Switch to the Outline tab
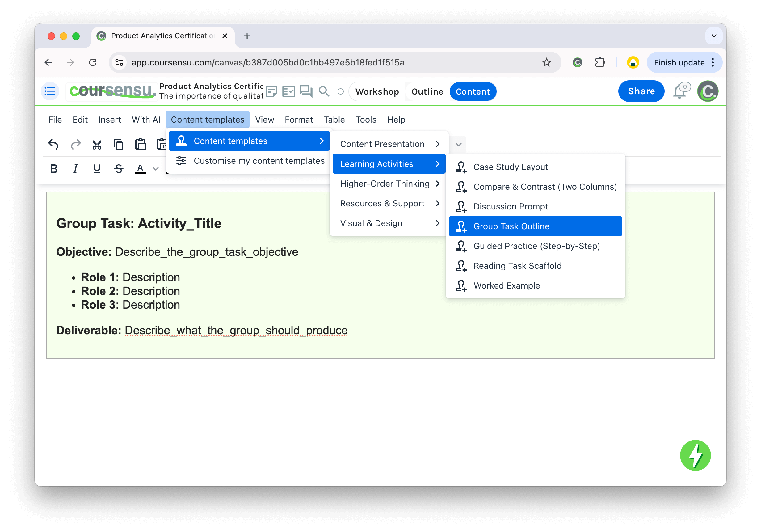The height and width of the screenshot is (532, 761). coord(427,91)
